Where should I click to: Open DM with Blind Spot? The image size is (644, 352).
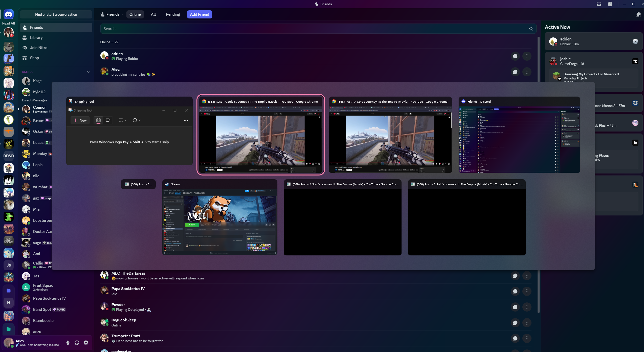(56, 310)
